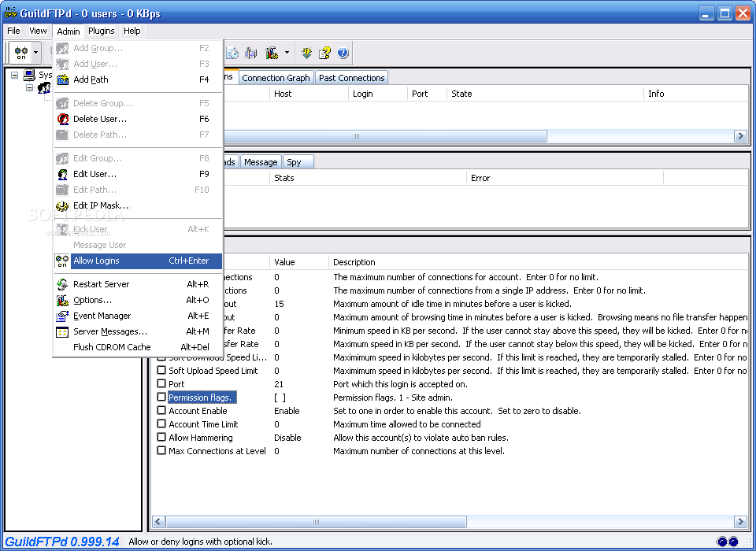Click options panel horizontal scrollbar thumb
The image size is (756, 551).
[316, 522]
